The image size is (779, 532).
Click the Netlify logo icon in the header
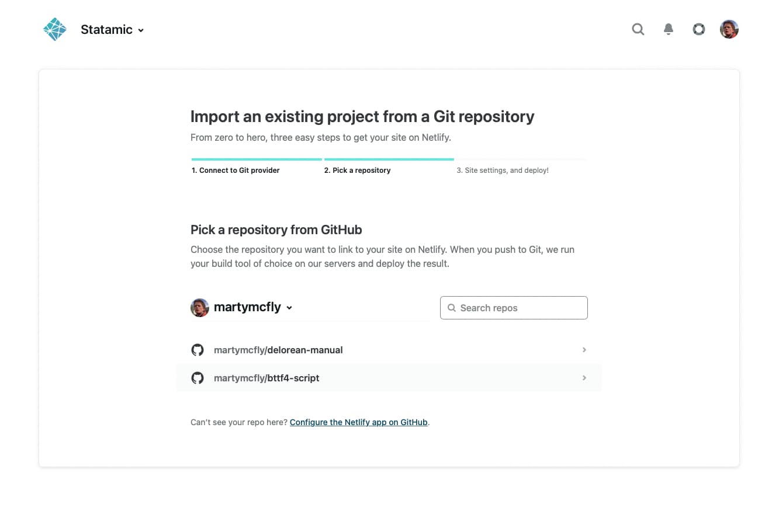pyautogui.click(x=698, y=29)
